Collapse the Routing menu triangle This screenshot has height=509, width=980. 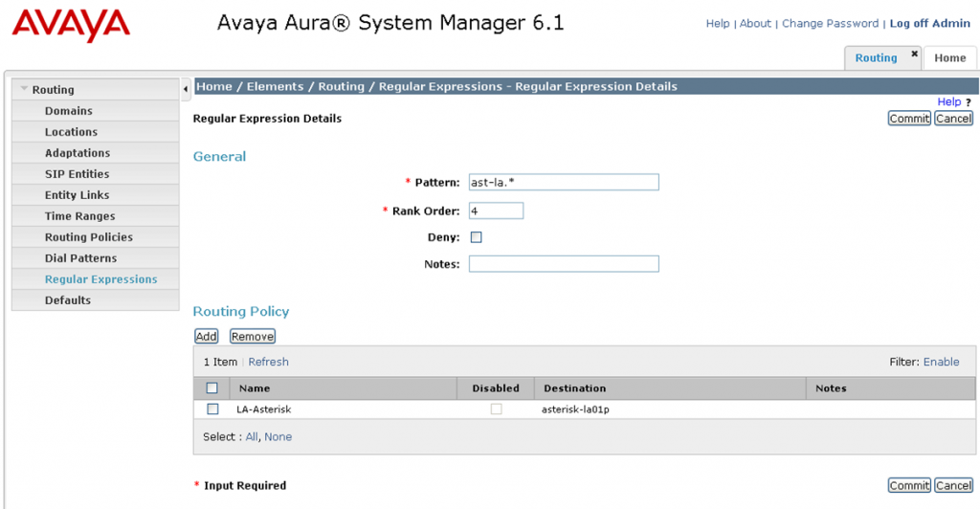pyautogui.click(x=24, y=89)
